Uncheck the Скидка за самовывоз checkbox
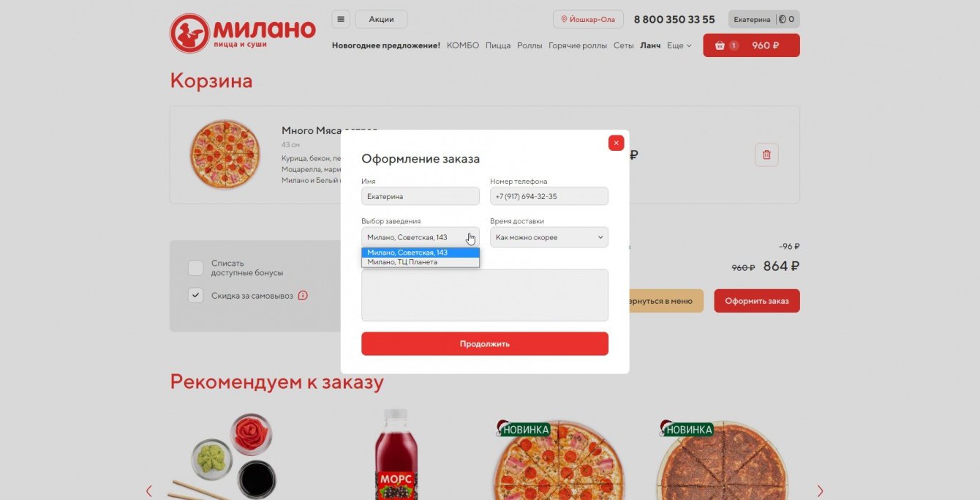The width and height of the screenshot is (980, 500). click(x=195, y=295)
